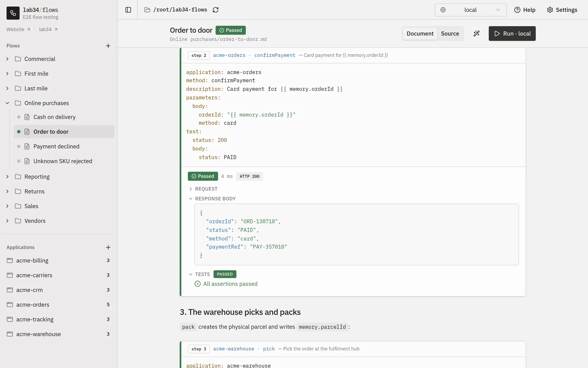Click the step 2 badge

(x=199, y=55)
